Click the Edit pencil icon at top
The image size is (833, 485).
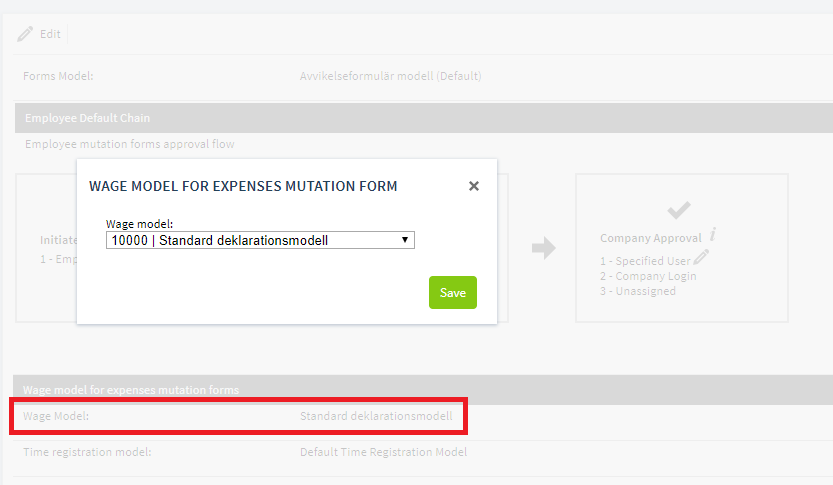coord(25,34)
